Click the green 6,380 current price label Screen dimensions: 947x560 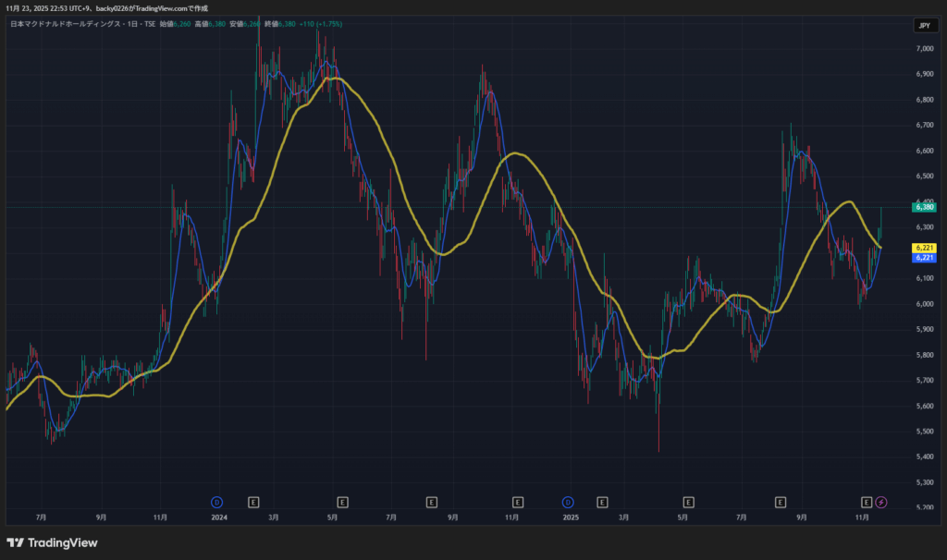coord(925,208)
